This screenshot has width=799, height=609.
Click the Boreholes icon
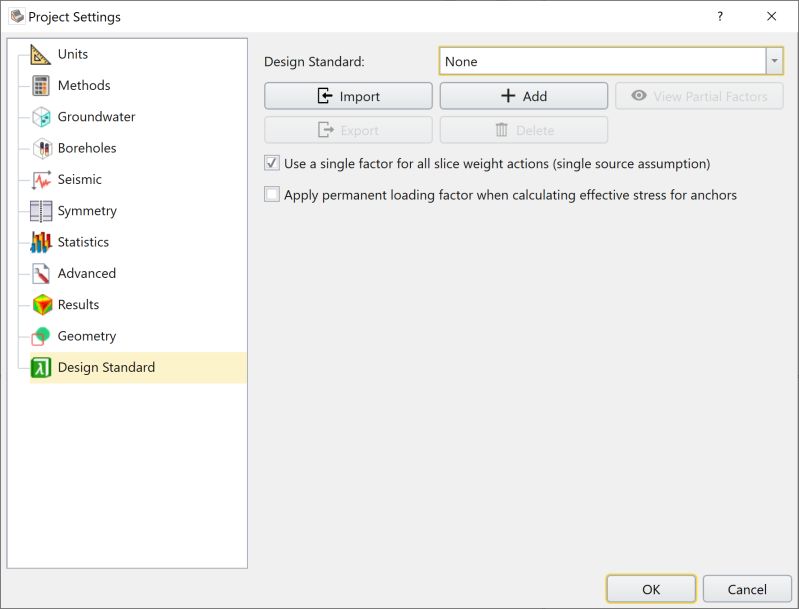coord(42,148)
